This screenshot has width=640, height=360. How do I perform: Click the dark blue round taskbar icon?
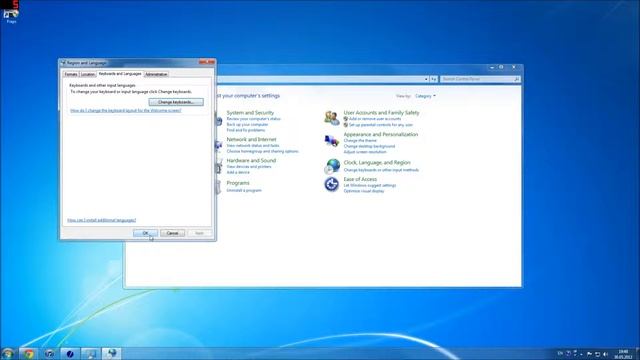[70, 354]
